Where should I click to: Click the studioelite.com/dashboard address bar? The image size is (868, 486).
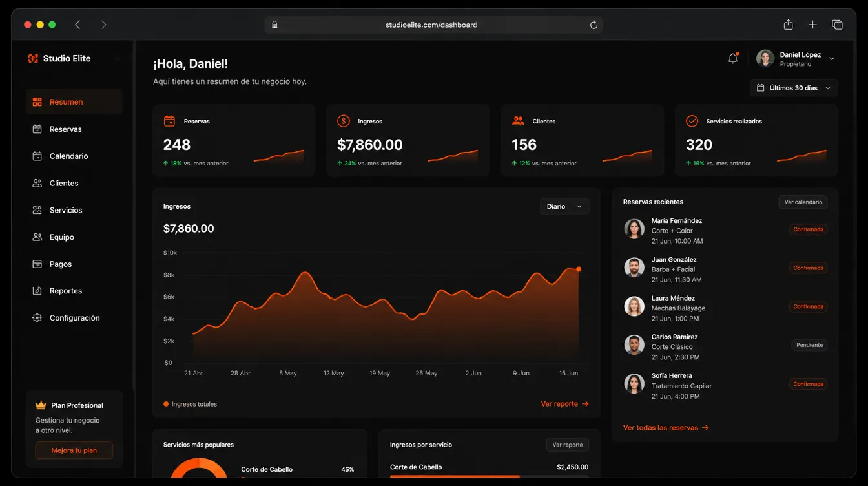point(433,25)
